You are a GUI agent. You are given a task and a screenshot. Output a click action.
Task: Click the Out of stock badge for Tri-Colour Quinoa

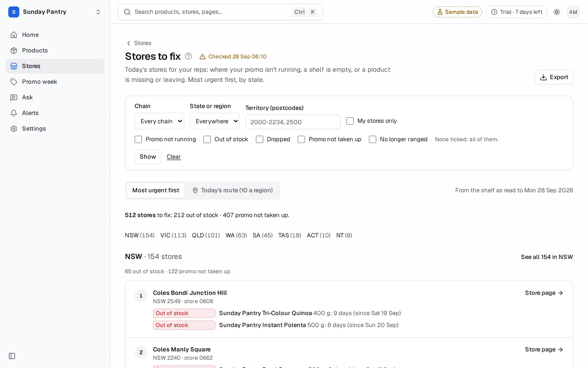tap(184, 313)
